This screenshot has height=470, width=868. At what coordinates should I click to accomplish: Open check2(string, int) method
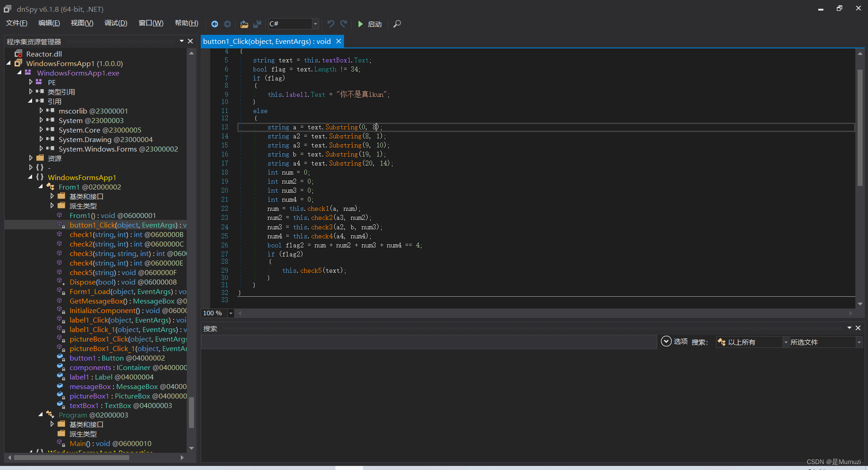(x=126, y=244)
